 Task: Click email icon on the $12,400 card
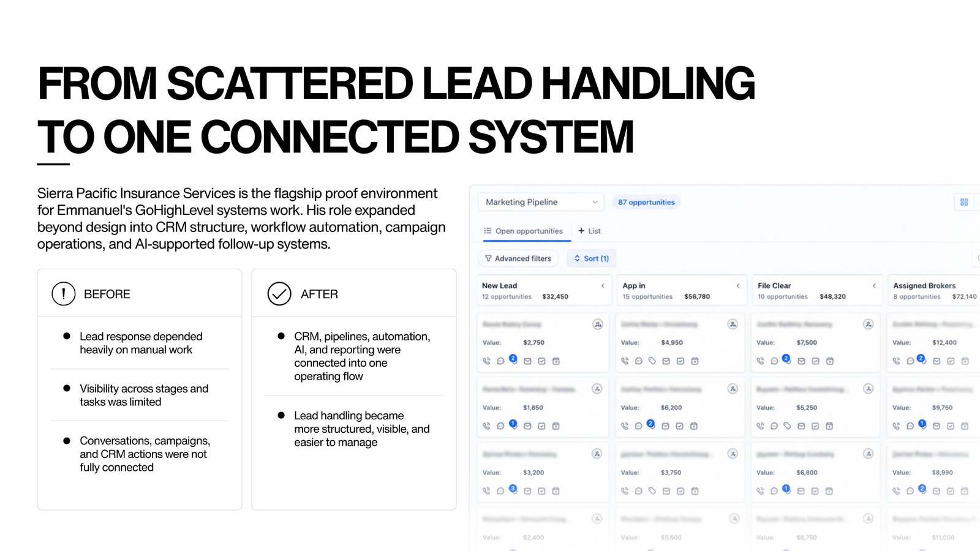[937, 361]
